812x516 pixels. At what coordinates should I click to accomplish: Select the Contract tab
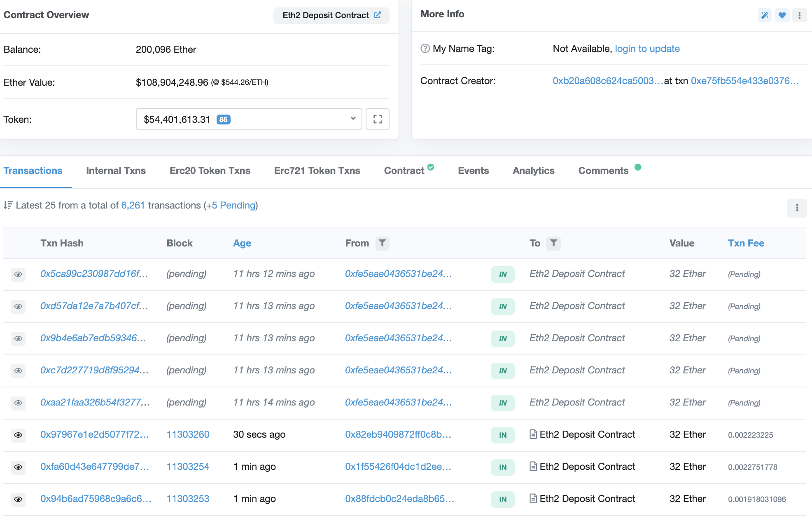404,171
